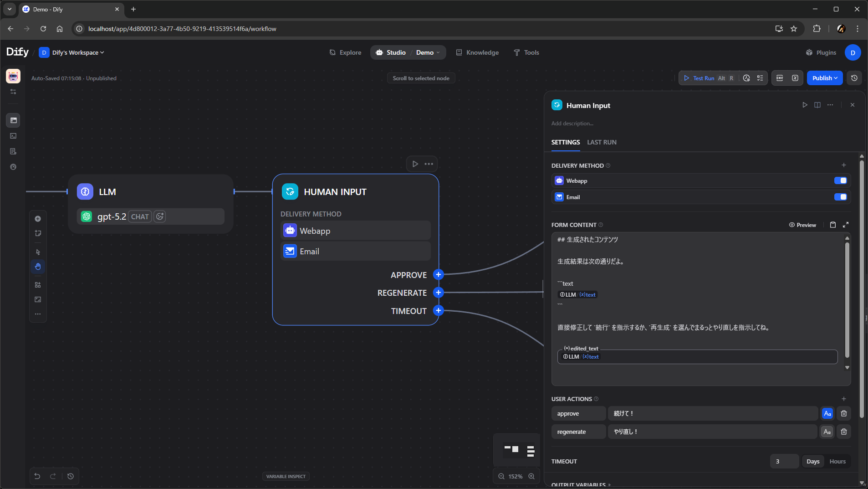Undo the last canvas change
868x489 pixels.
point(37,476)
